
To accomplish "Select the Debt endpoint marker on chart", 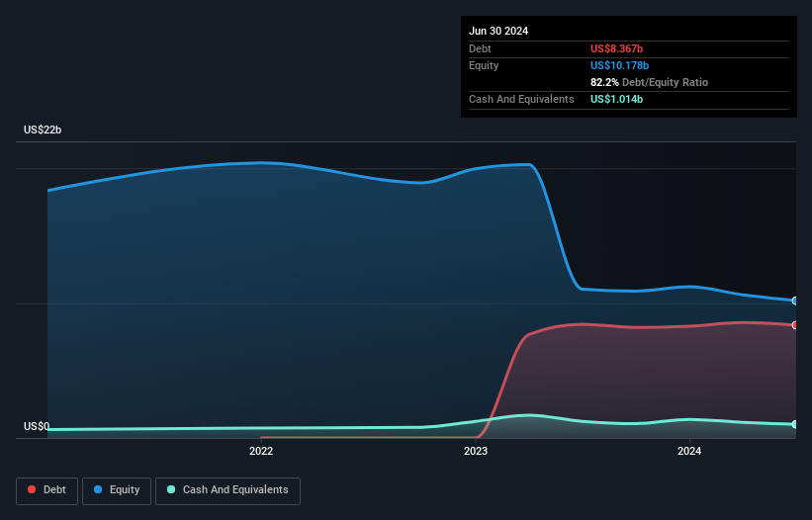I will click(795, 325).
